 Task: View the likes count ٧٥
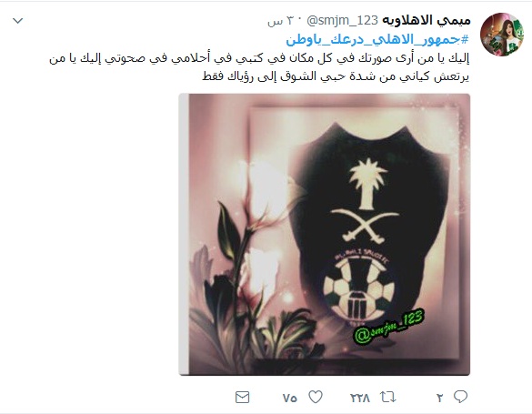pos(290,398)
